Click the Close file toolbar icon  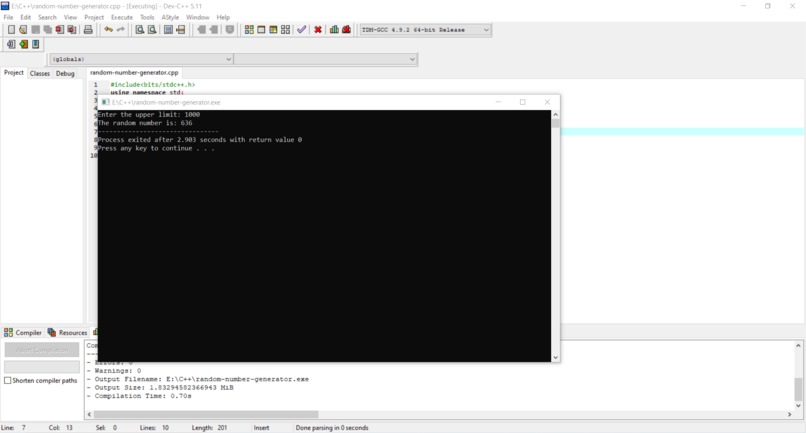[x=60, y=30]
